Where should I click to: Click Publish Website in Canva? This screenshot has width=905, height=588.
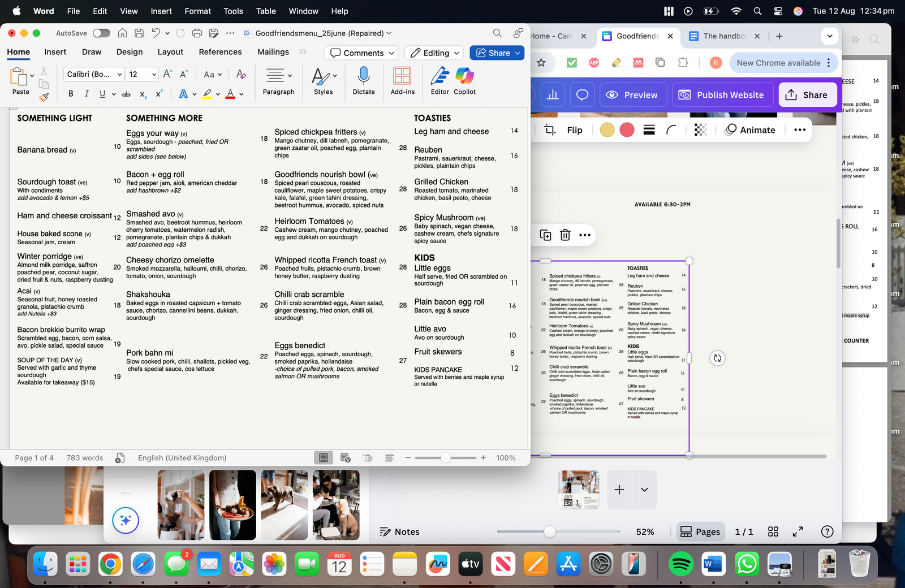click(x=721, y=95)
